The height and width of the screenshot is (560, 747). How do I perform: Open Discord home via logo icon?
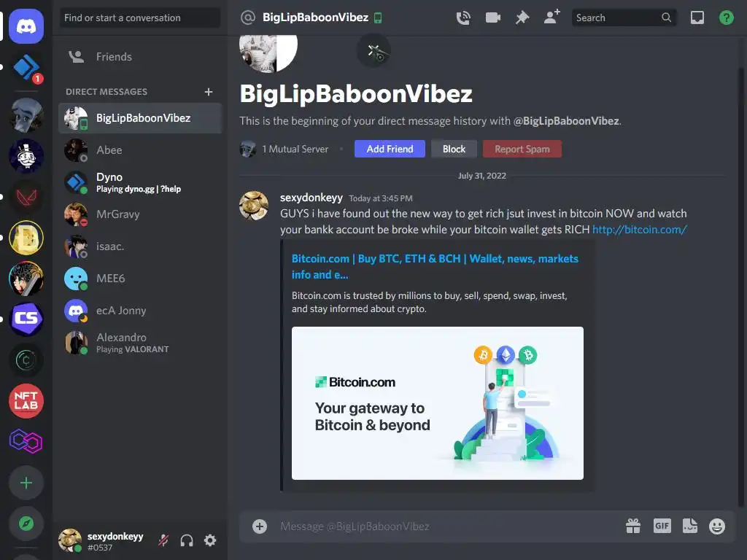coord(26,26)
